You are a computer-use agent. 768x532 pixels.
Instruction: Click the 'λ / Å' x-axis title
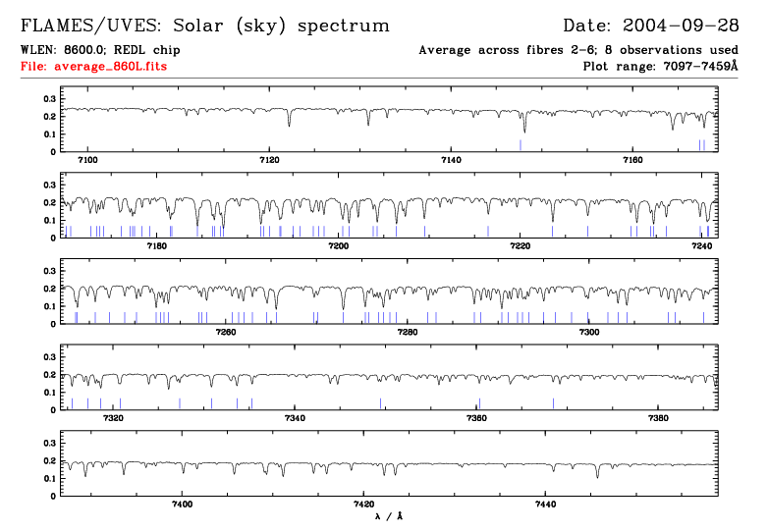[389, 516]
